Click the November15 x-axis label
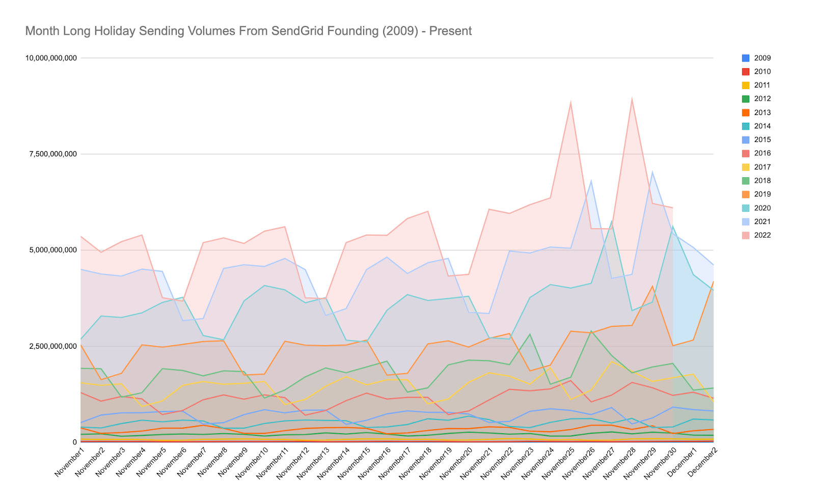This screenshot has width=815, height=504. point(352,464)
